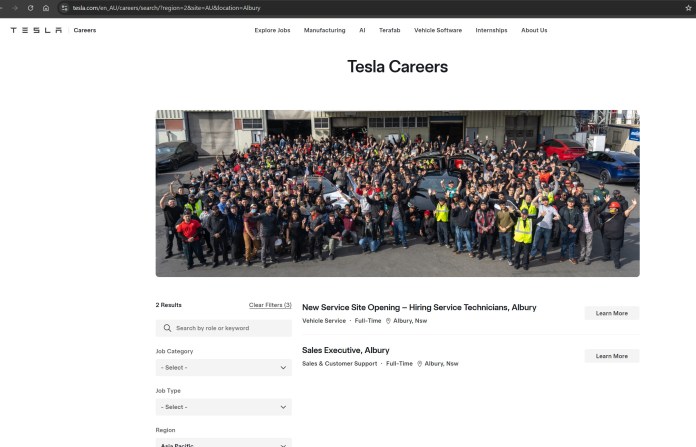The image size is (696, 447).
Task: Open the AI menu item
Action: [x=362, y=30]
